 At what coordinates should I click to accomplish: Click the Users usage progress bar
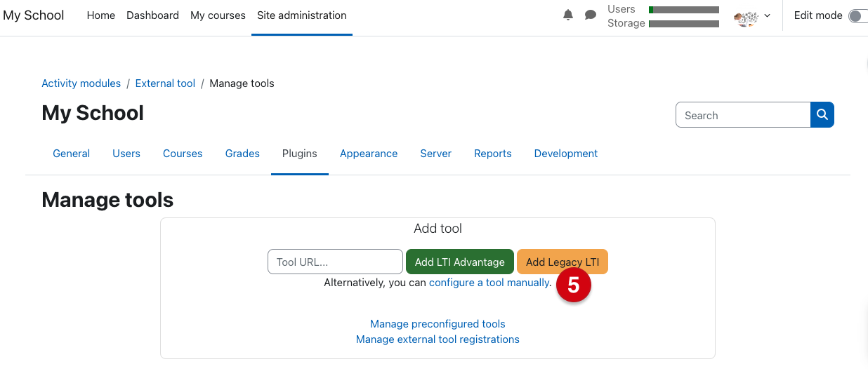click(x=684, y=10)
